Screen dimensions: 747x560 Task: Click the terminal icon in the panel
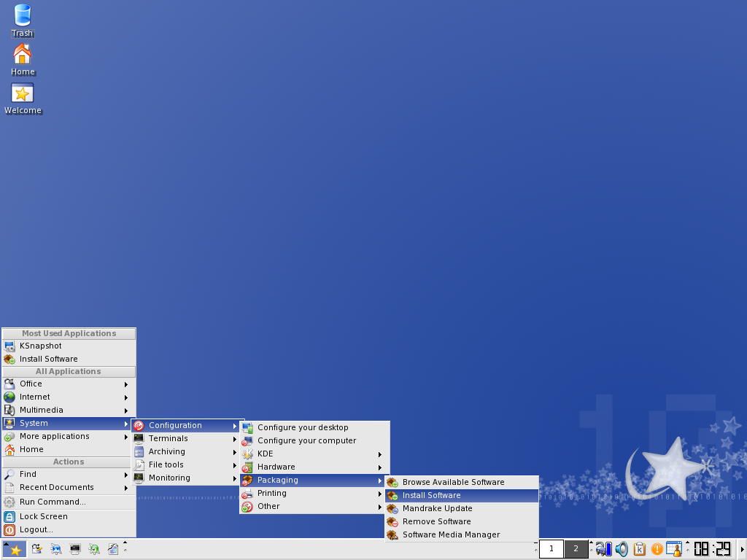point(75,550)
